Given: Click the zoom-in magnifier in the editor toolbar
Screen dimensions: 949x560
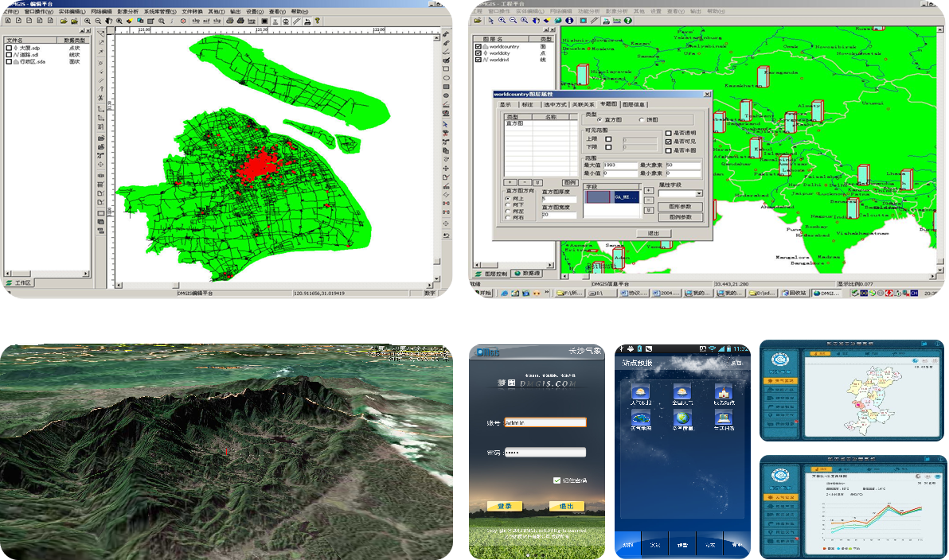Looking at the screenshot, I should coord(88,21).
